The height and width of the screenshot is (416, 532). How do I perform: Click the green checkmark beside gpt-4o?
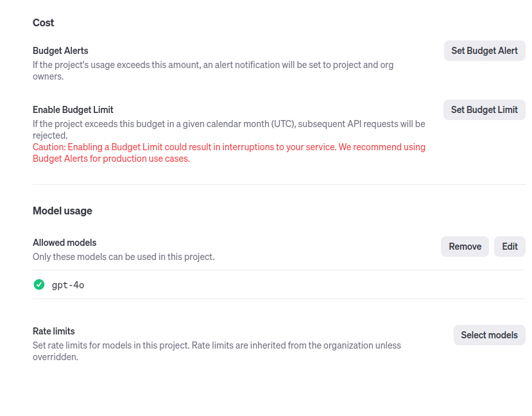point(39,284)
